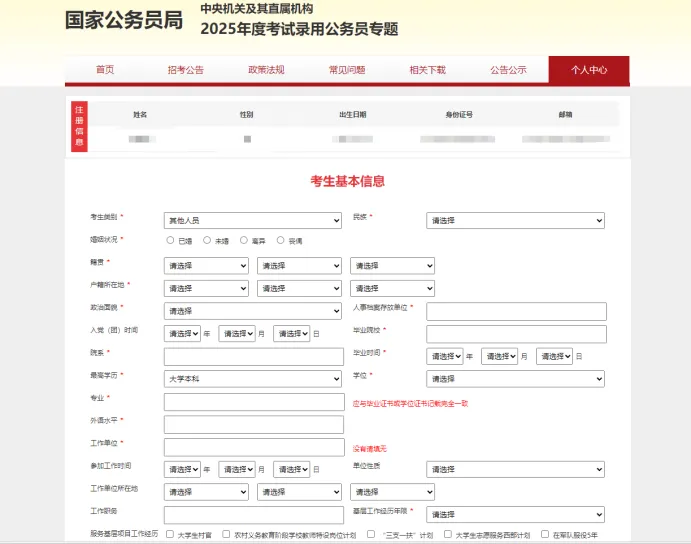The height and width of the screenshot is (544, 691).
Task: Open the 政策法规 tab
Action: (x=266, y=70)
